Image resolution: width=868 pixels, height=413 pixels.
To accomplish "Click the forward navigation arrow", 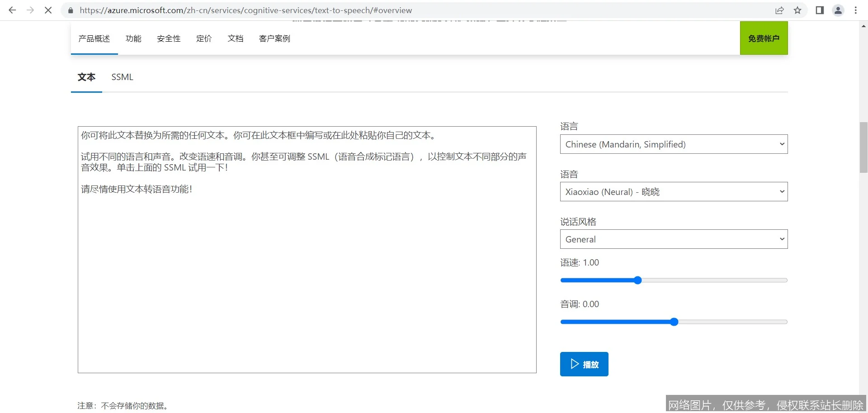I will pos(30,10).
